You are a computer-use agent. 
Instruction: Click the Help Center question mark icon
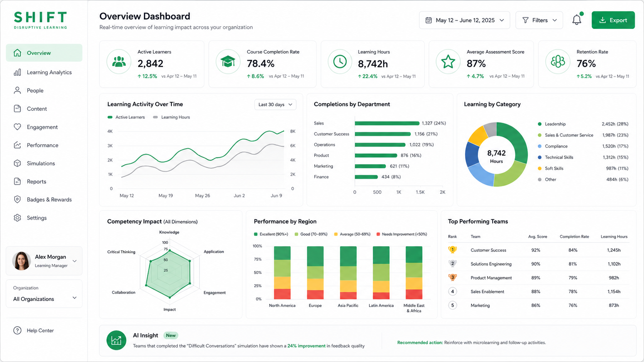pyautogui.click(x=17, y=330)
